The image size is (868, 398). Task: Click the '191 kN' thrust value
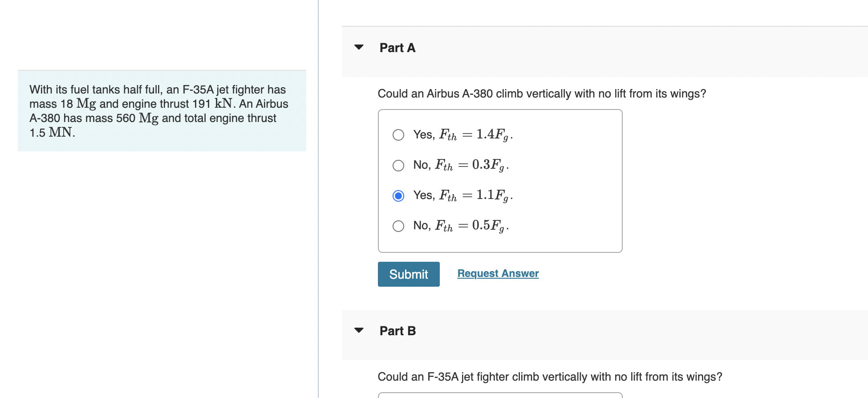[213, 104]
